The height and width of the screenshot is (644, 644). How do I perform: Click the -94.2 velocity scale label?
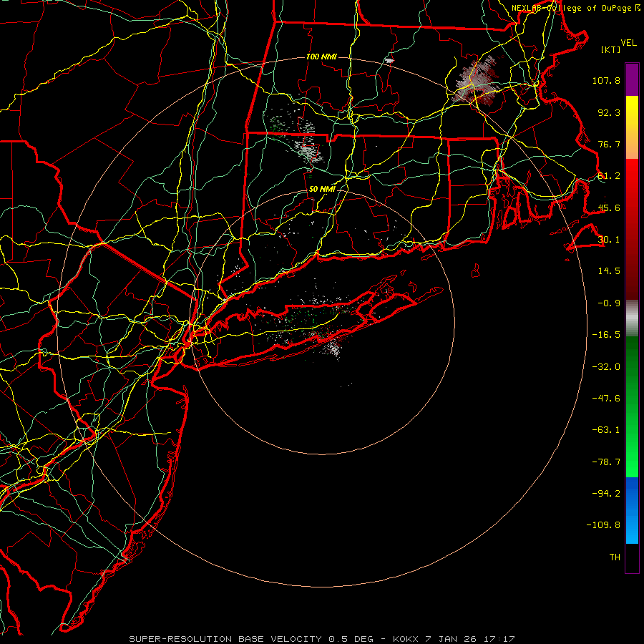606,494
